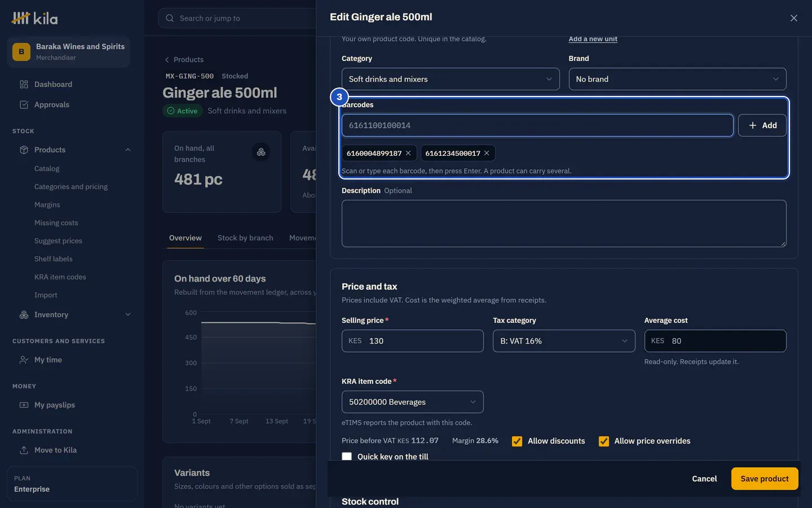Close the Edit Ginger ale 500ml panel

tap(794, 18)
